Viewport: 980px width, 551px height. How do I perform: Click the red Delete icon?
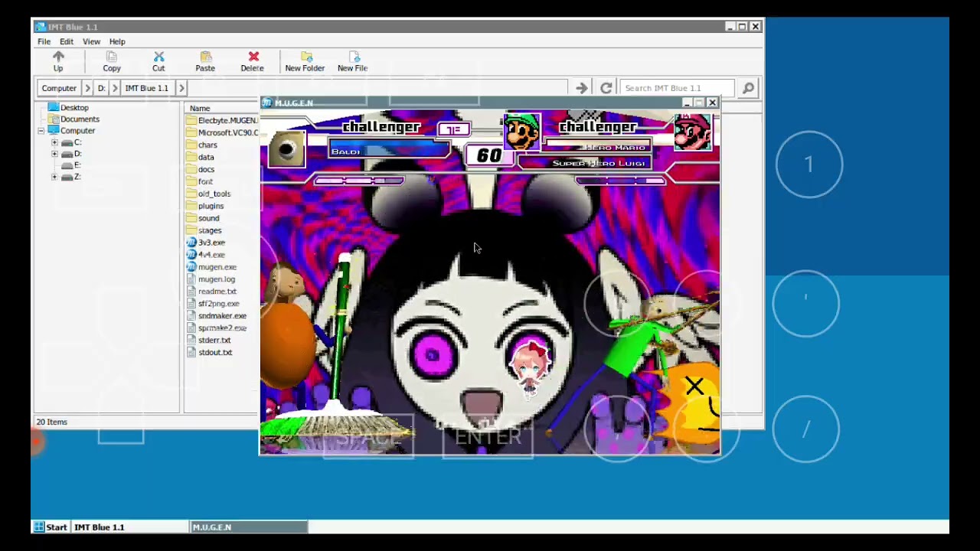pos(253,57)
